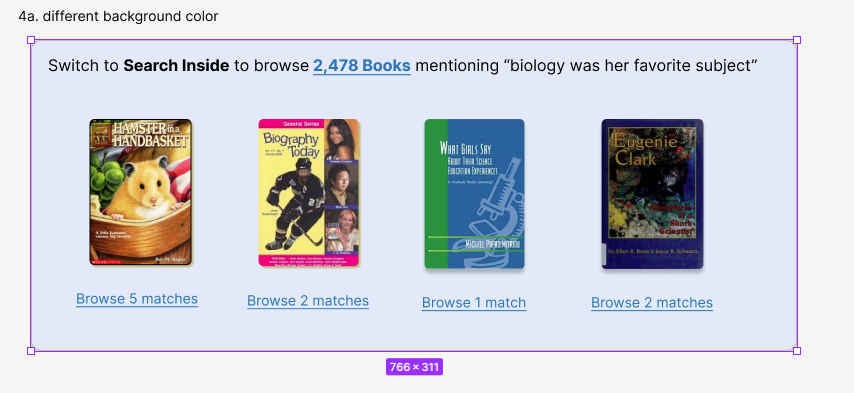Open the 2,478 Books link

tap(362, 66)
